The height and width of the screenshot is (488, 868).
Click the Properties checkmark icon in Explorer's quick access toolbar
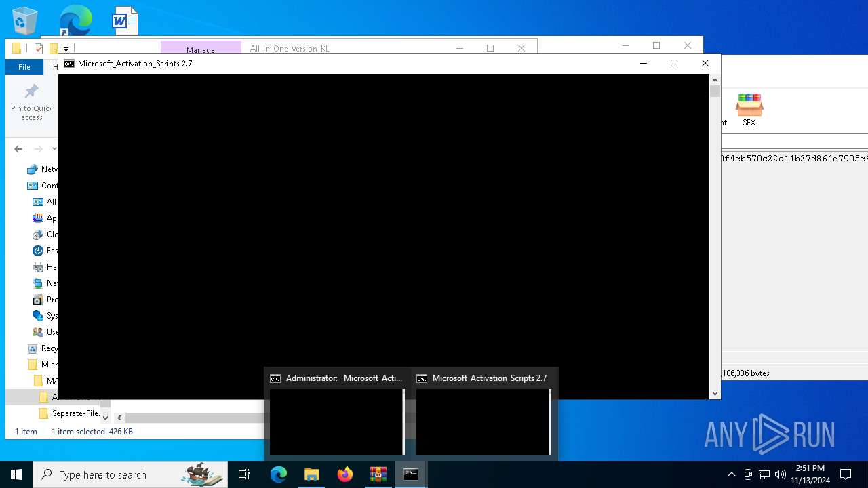(39, 48)
